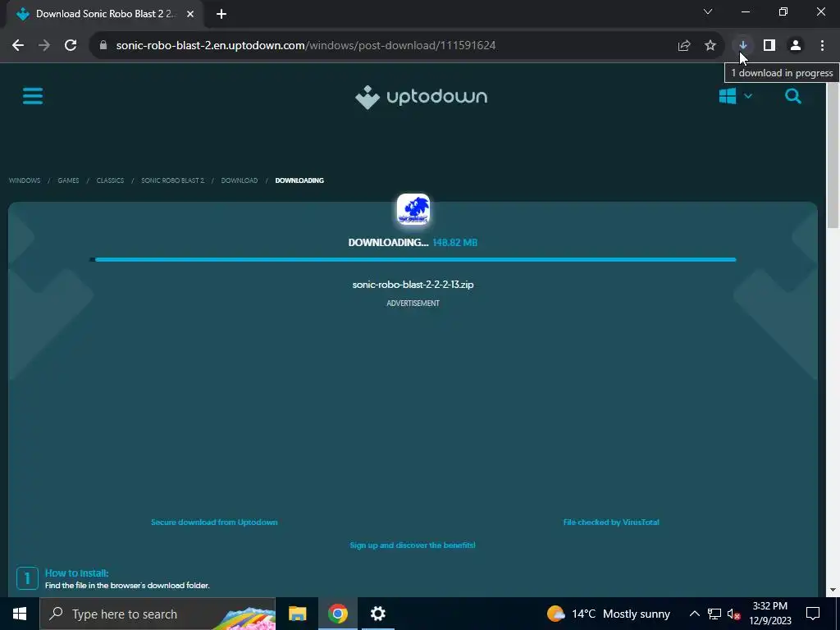Click the Sonic Robo Blast 2 app icon
The height and width of the screenshot is (630, 840).
pos(413,209)
